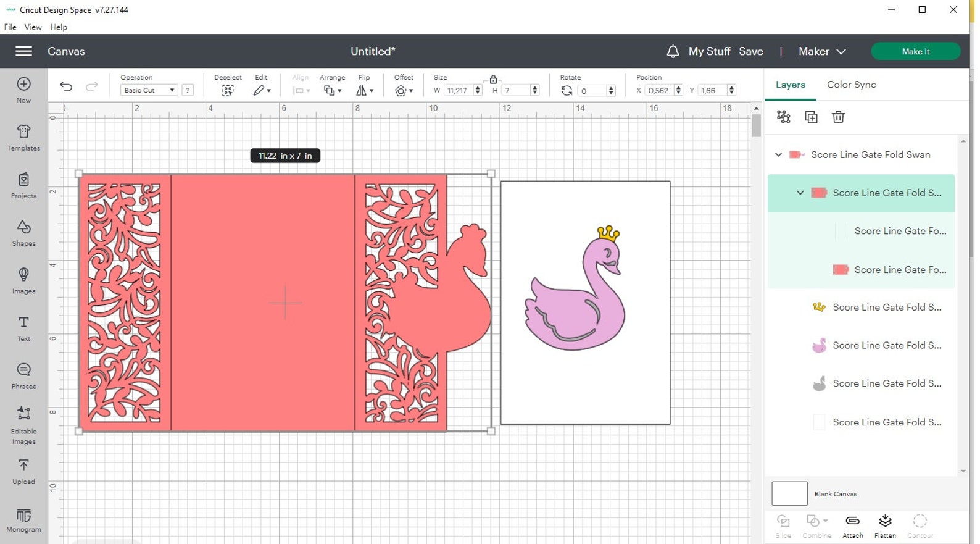Select the pink swan layer
Viewport: 980px width, 544px height.
click(861, 345)
